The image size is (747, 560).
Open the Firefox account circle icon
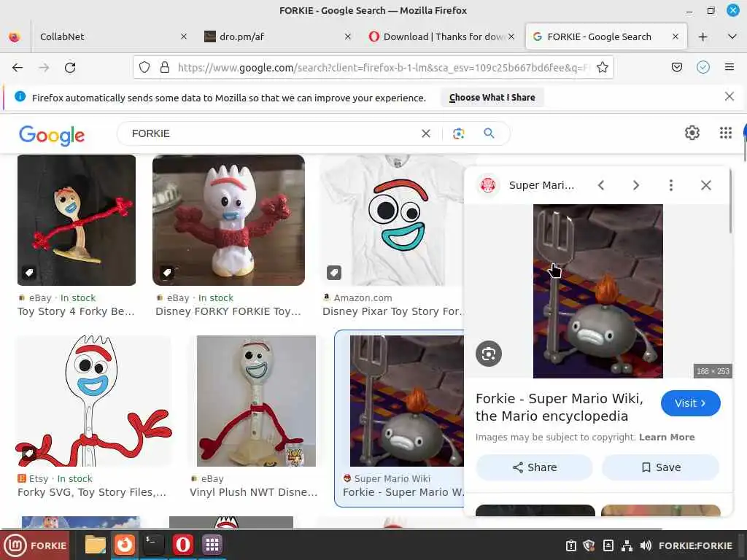[703, 68]
